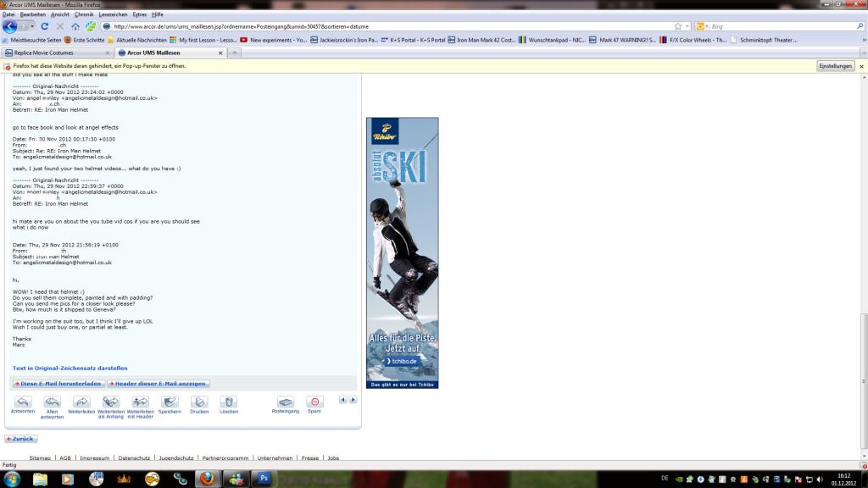The width and height of the screenshot is (868, 488).
Task: Click the Zurück back button
Action: click(20, 439)
